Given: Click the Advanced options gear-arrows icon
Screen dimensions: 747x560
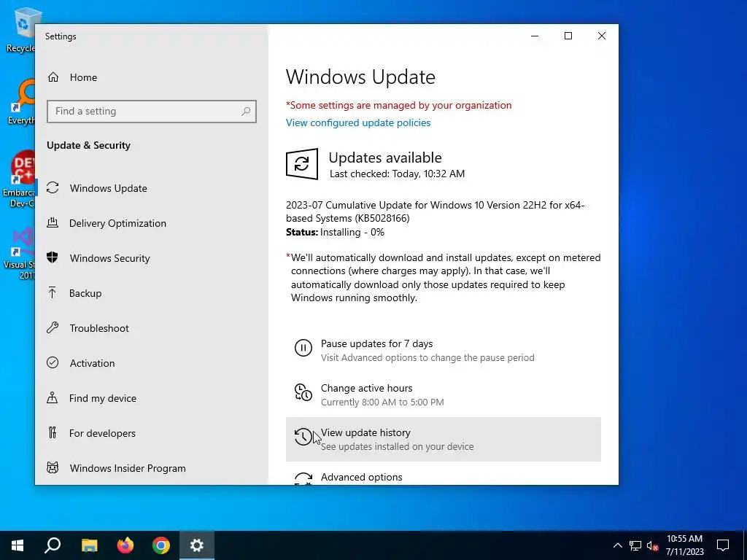Looking at the screenshot, I should point(303,478).
